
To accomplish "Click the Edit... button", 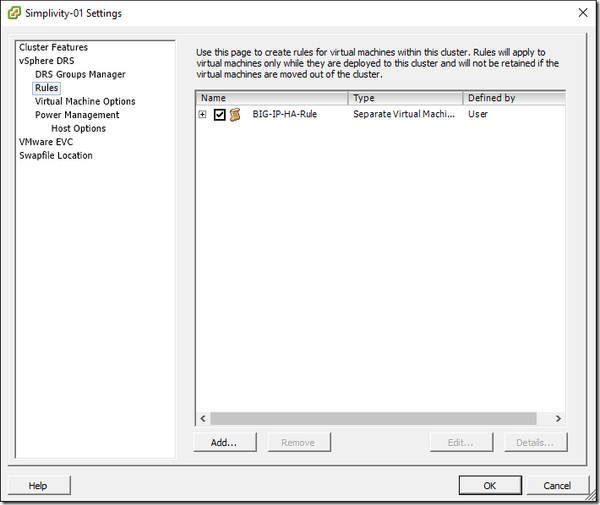I will click(x=461, y=442).
